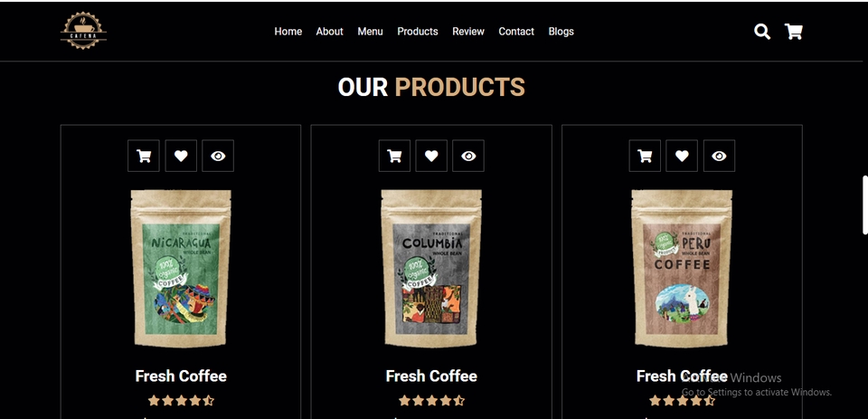View Nicaragua coffee with eye icon
The height and width of the screenshot is (419, 868).
[x=218, y=156]
